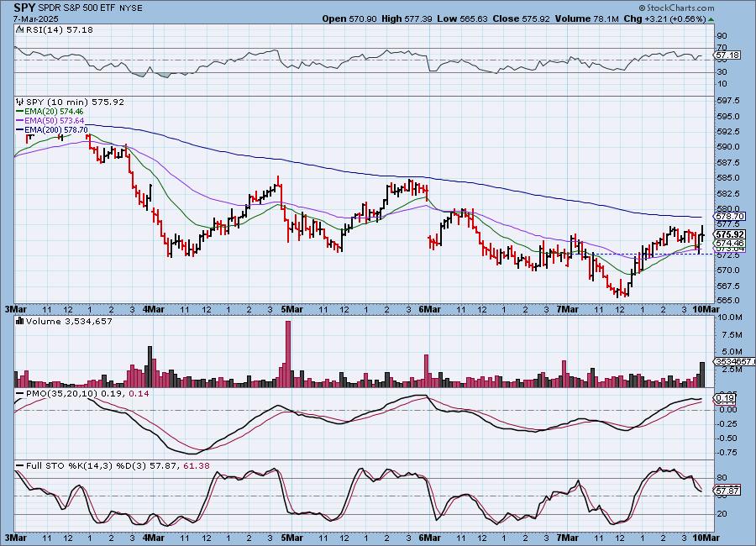Viewport: 756px width, 546px height.
Task: Click the 565.0 price axis label
Action: click(x=728, y=300)
